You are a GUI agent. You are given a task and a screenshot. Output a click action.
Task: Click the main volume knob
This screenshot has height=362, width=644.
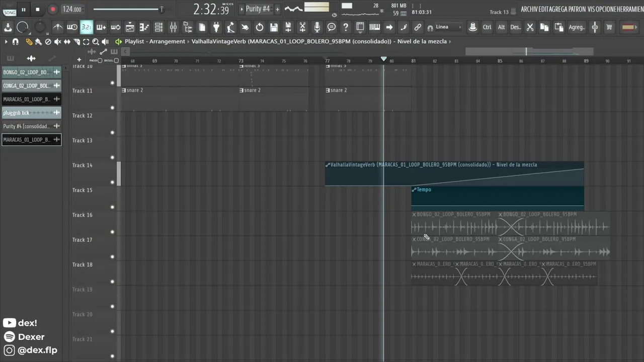23,27
